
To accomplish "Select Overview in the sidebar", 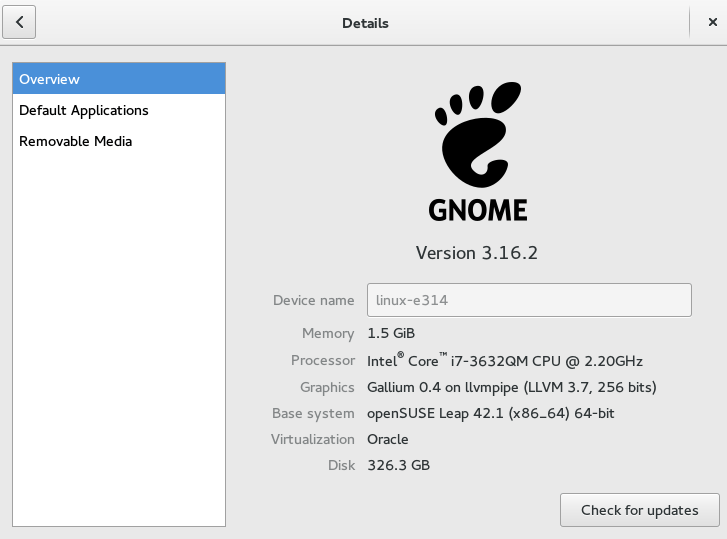I will coord(119,79).
